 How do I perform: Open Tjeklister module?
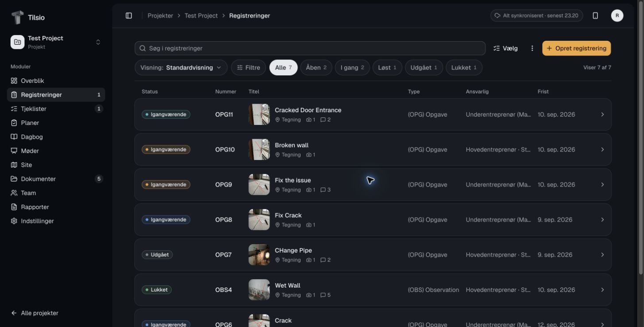pos(56,109)
